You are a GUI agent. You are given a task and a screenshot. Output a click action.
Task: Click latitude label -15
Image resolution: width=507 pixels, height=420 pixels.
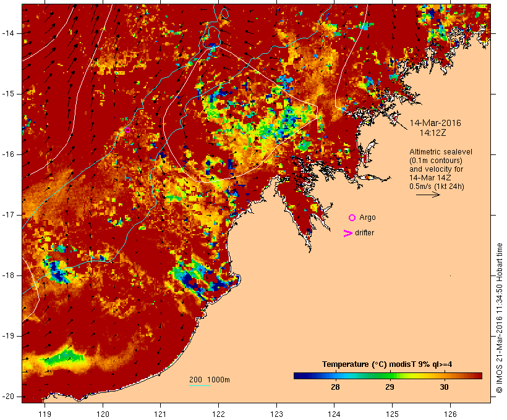[x=8, y=94]
